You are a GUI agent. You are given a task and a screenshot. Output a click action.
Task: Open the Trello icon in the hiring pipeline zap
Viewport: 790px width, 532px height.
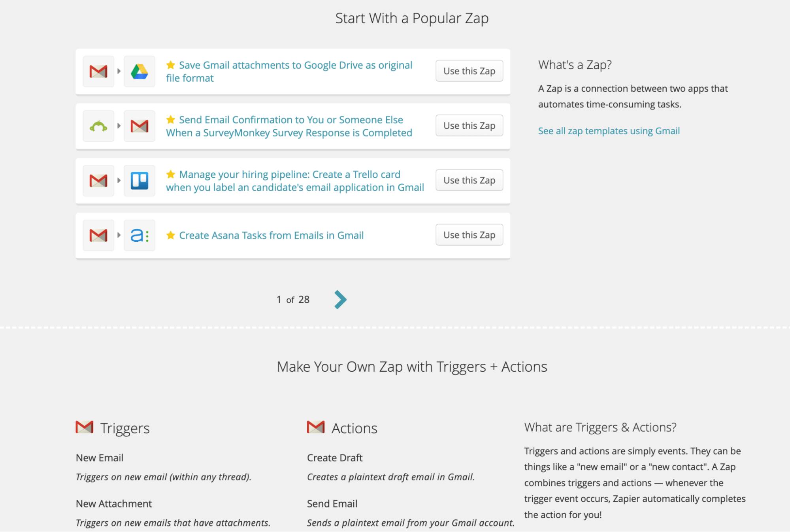tap(139, 180)
